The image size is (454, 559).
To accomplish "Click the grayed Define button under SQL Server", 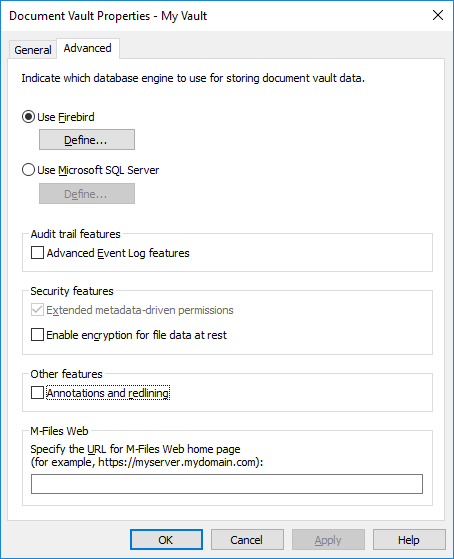I will 87,194.
